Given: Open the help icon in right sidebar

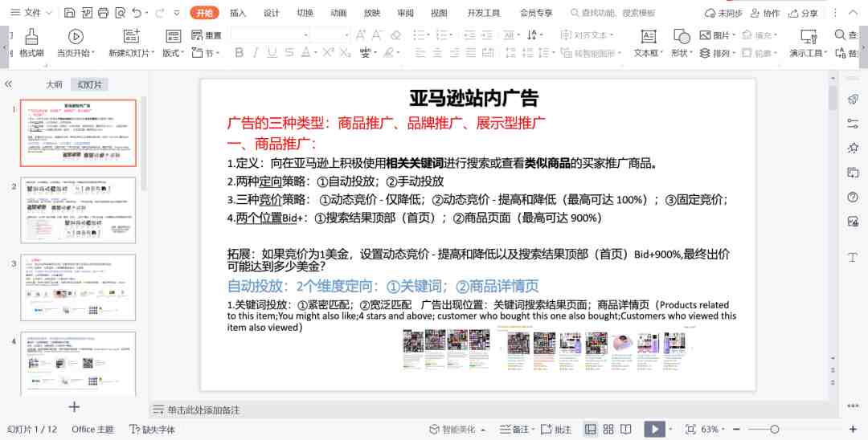Looking at the screenshot, I should [853, 198].
